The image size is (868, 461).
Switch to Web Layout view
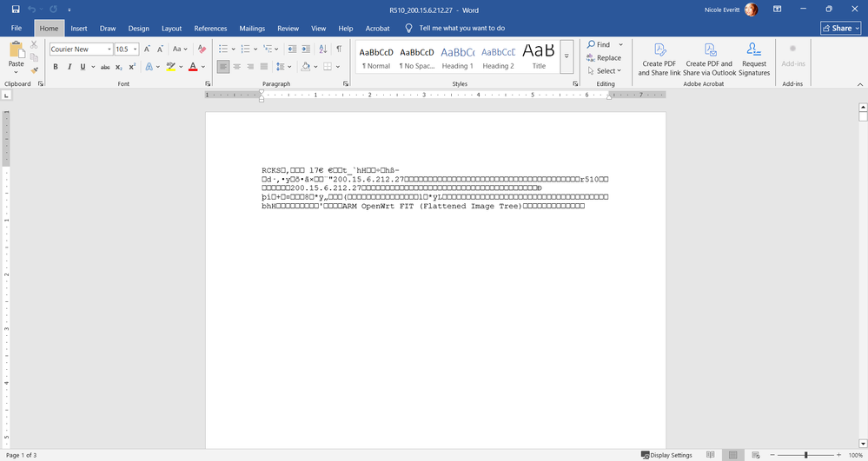pos(756,455)
